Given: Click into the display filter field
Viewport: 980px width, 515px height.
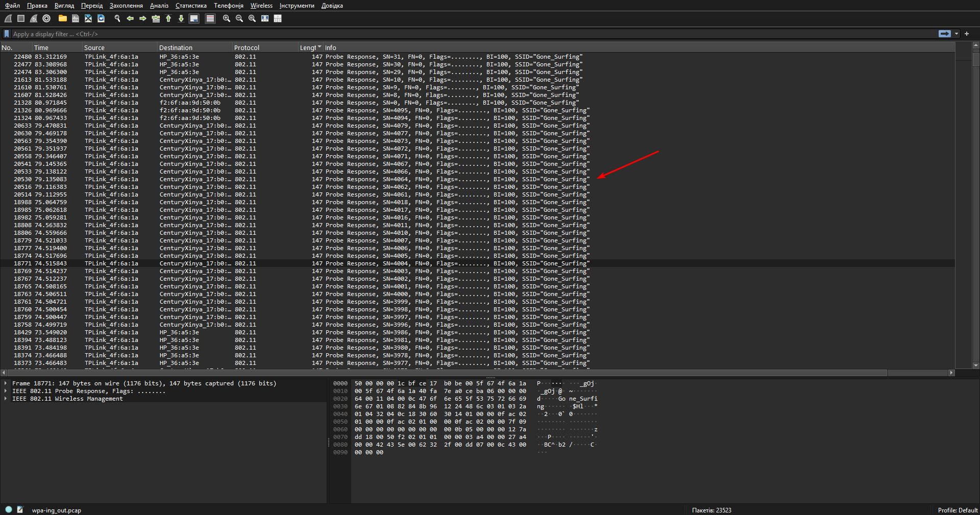Looking at the screenshot, I should click(459, 34).
